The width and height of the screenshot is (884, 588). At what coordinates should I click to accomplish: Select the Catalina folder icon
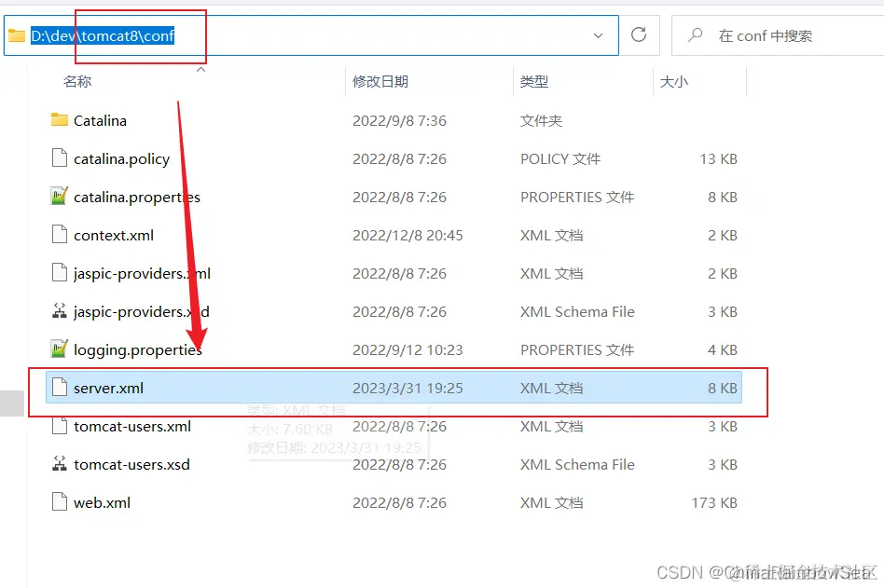[59, 120]
